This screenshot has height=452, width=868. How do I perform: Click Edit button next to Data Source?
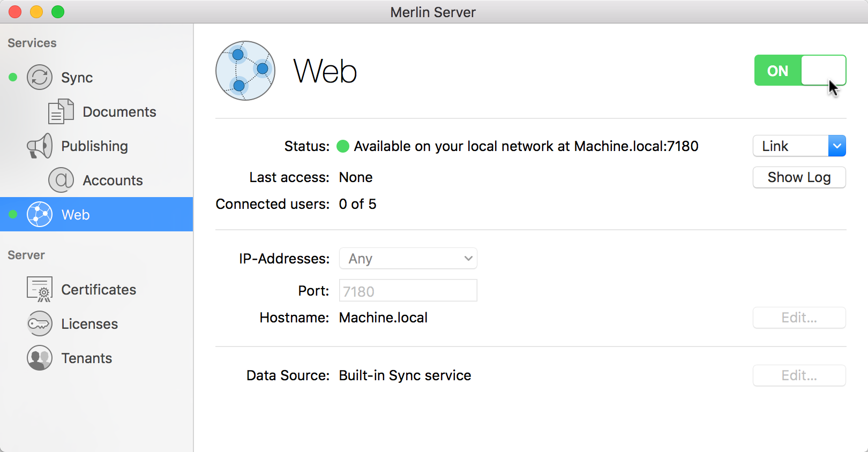click(x=799, y=375)
